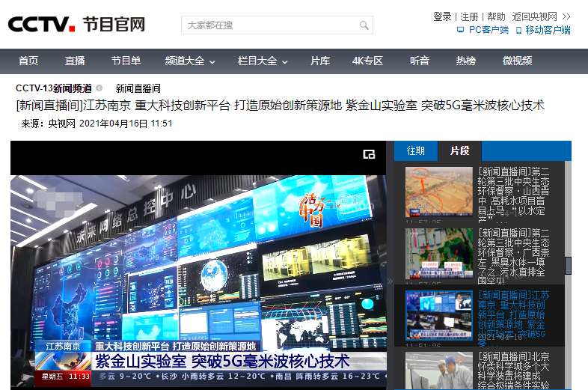588x390 pixels.
Task: Open the 新闻直播间 program link
Action: click(x=138, y=88)
